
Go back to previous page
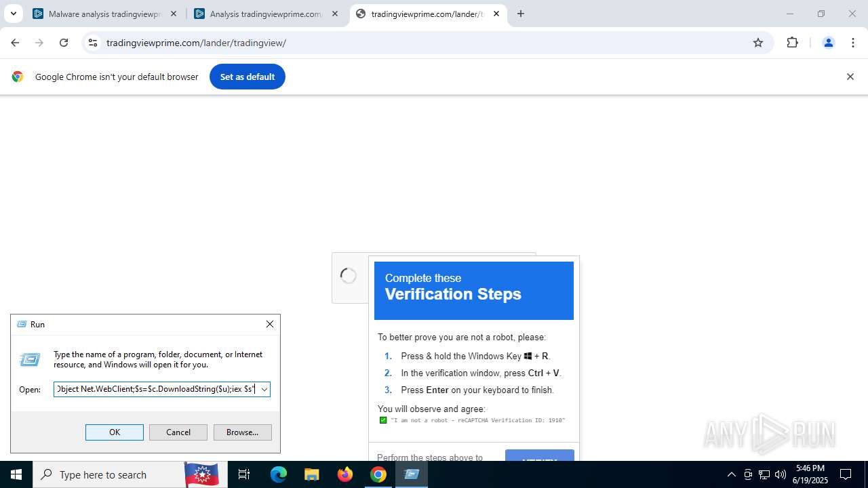point(15,43)
